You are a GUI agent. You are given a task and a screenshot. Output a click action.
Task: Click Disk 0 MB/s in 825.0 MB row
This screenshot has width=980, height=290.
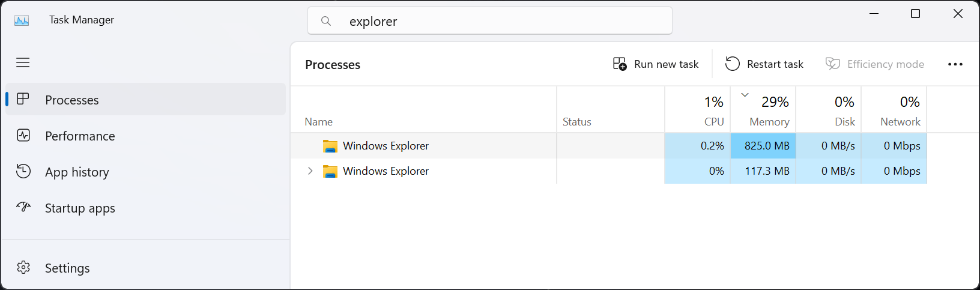coord(829,146)
